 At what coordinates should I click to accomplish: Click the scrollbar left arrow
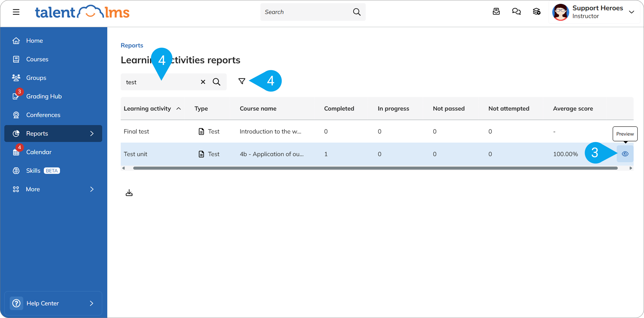[x=123, y=168]
